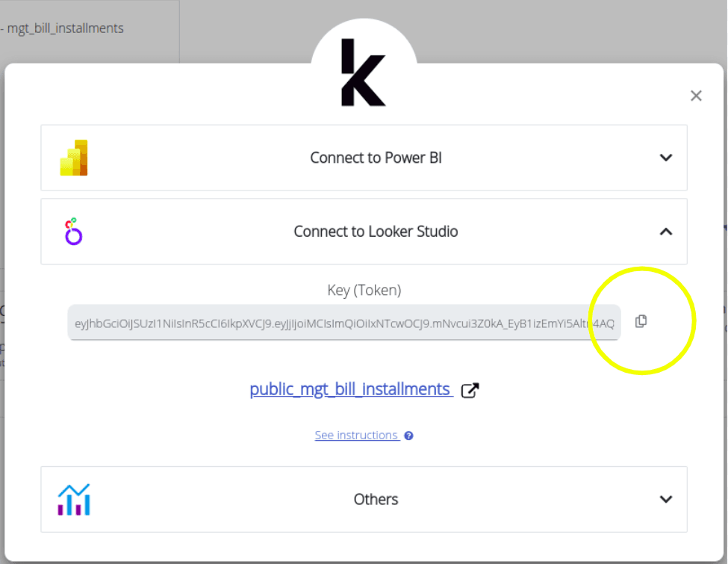Click the dimmed backdrop above the dialog

[x=523, y=30]
